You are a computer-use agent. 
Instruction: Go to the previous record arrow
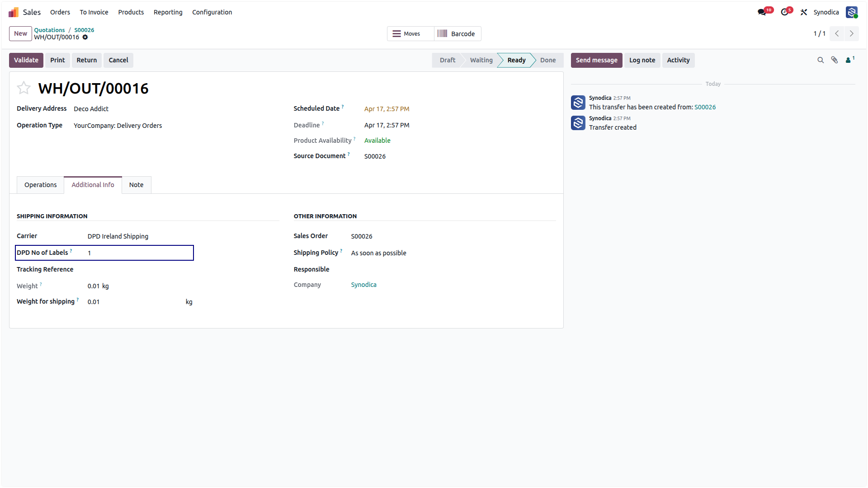[837, 34]
